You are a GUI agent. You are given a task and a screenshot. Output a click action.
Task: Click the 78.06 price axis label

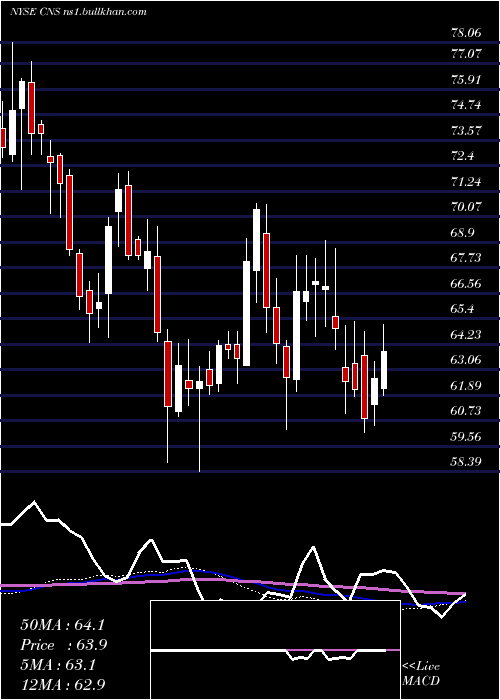(467, 32)
